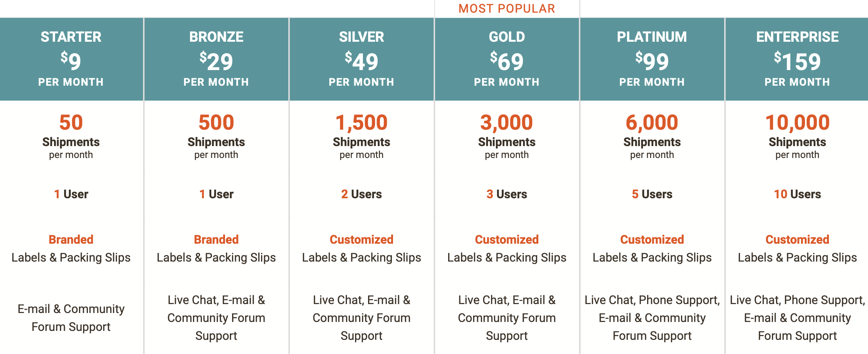Click the 3,000 shipments figure
868x354 pixels.
[x=507, y=123]
